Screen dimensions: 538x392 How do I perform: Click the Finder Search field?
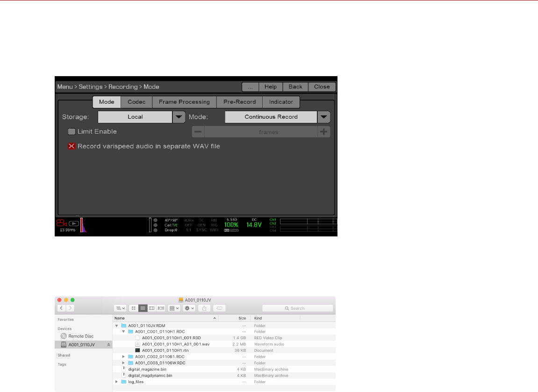pos(297,308)
